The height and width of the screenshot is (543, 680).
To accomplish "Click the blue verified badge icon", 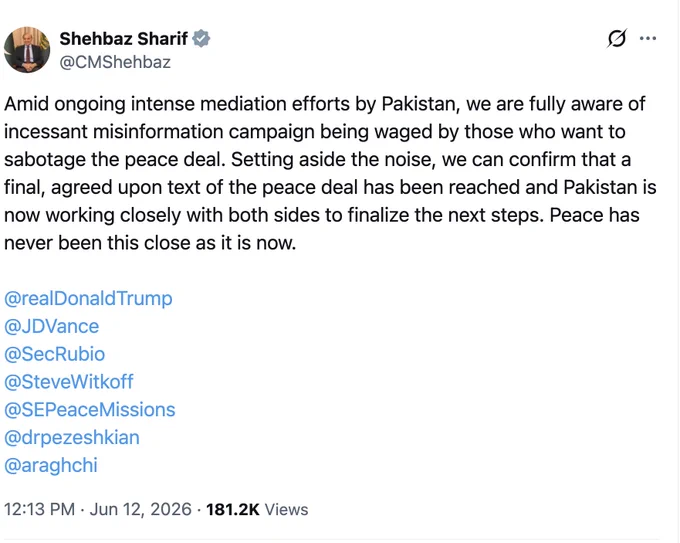I will [x=201, y=39].
